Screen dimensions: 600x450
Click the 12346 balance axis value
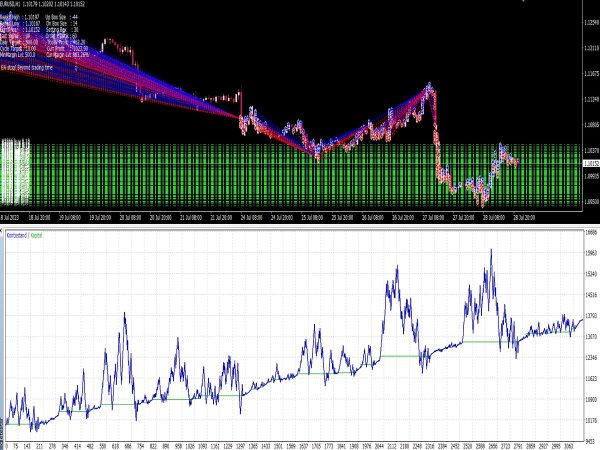click(592, 357)
